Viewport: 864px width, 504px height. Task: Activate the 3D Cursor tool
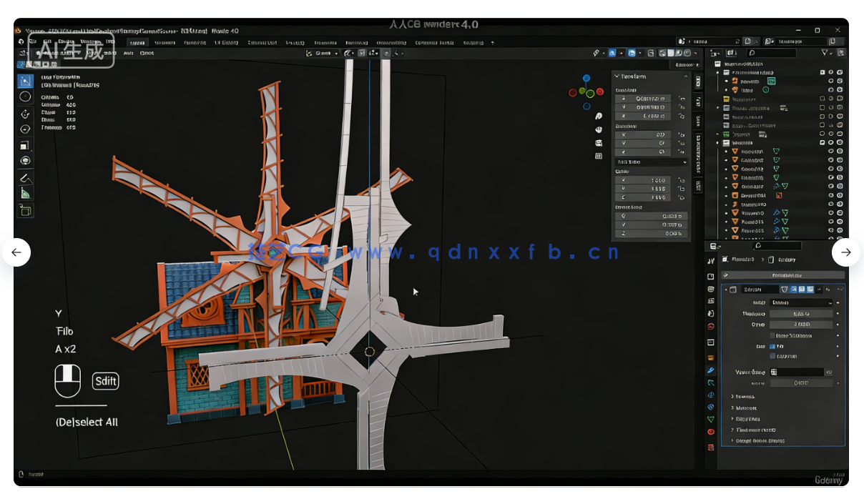24,95
